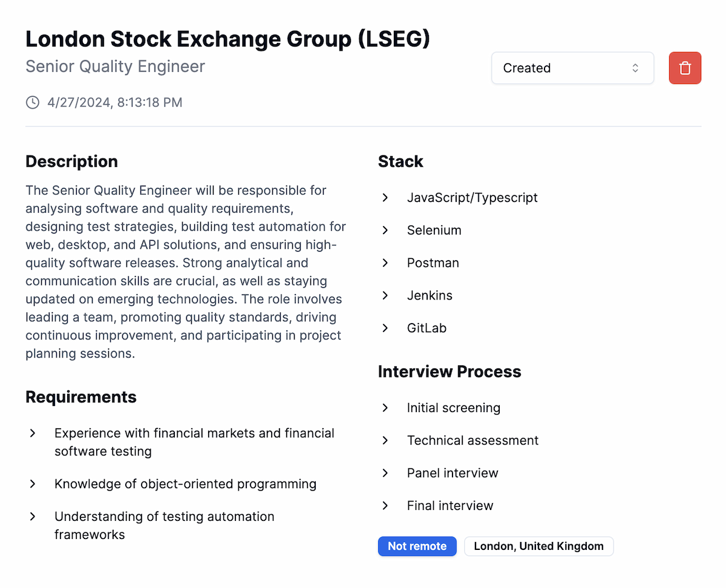Click the chevron next to Selenium
The image size is (726, 588).
tap(385, 230)
